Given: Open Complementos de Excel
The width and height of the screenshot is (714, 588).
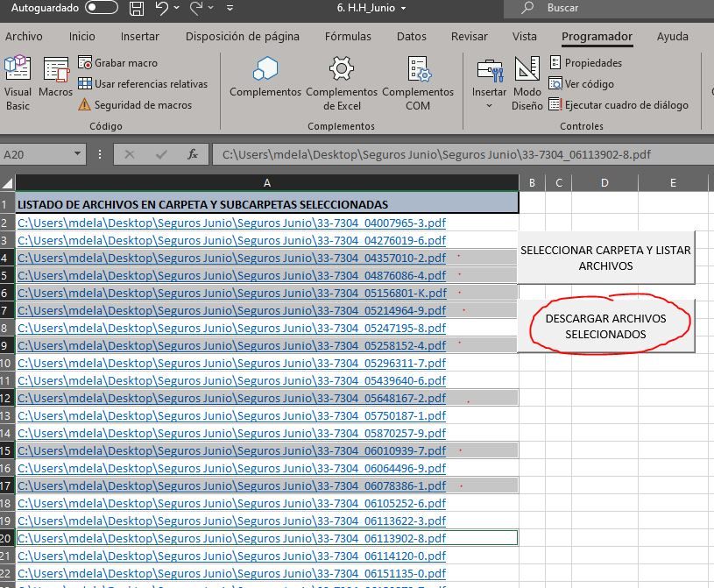Looking at the screenshot, I should coord(341,83).
